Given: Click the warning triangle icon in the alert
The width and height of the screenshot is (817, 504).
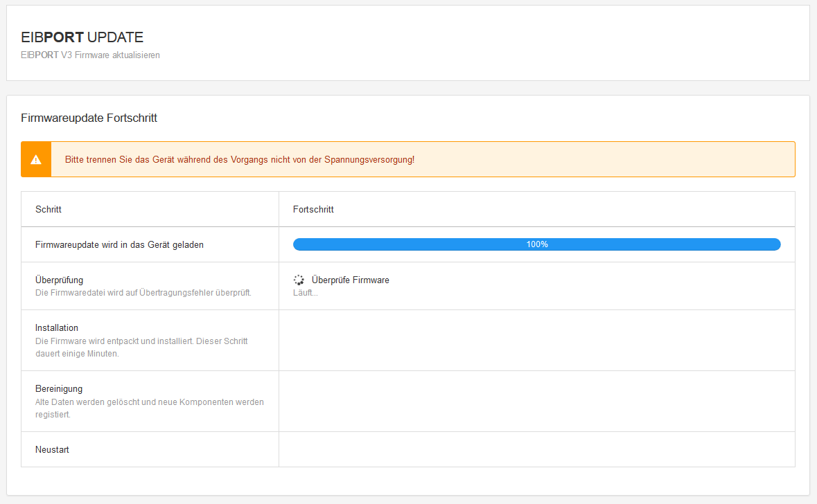Looking at the screenshot, I should 36,160.
